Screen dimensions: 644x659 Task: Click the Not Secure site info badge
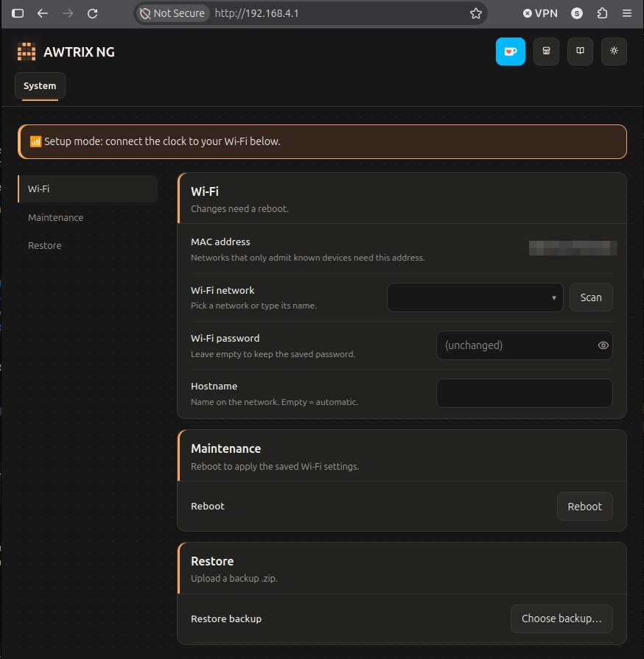tap(172, 13)
